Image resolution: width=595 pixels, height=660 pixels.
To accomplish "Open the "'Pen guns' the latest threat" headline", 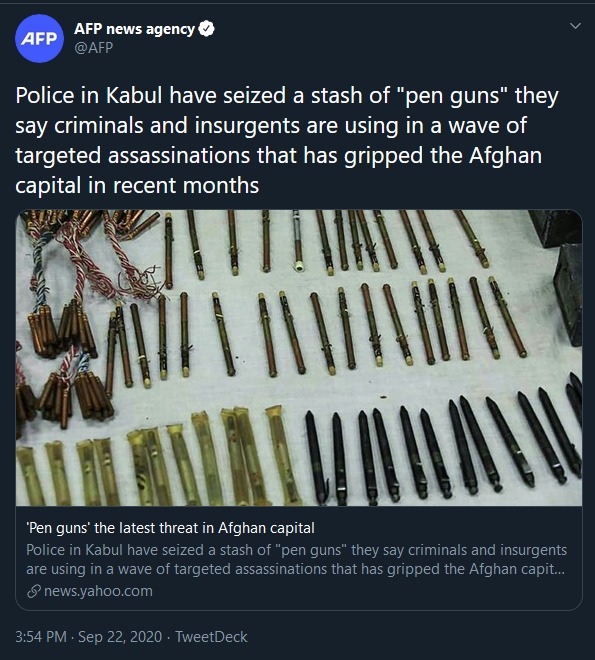I will click(170, 528).
